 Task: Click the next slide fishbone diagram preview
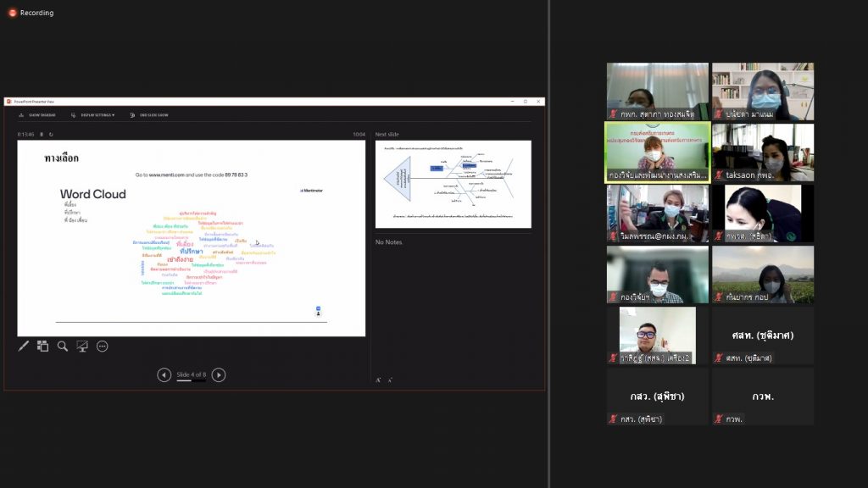(453, 184)
